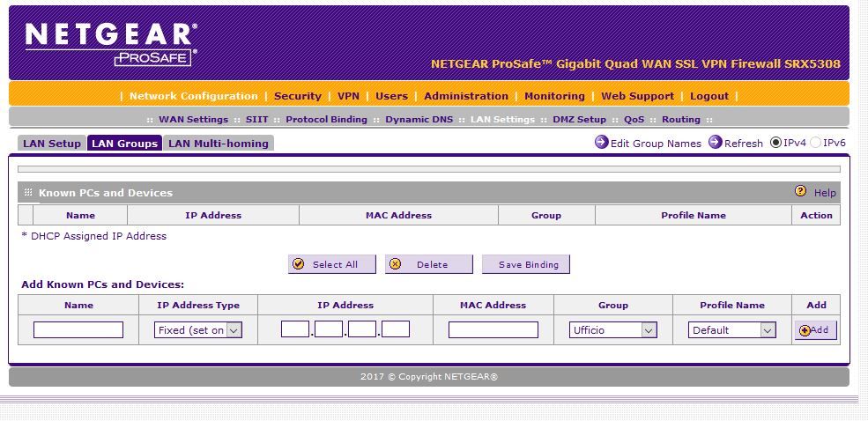Go to QoS submenu

[x=634, y=120]
